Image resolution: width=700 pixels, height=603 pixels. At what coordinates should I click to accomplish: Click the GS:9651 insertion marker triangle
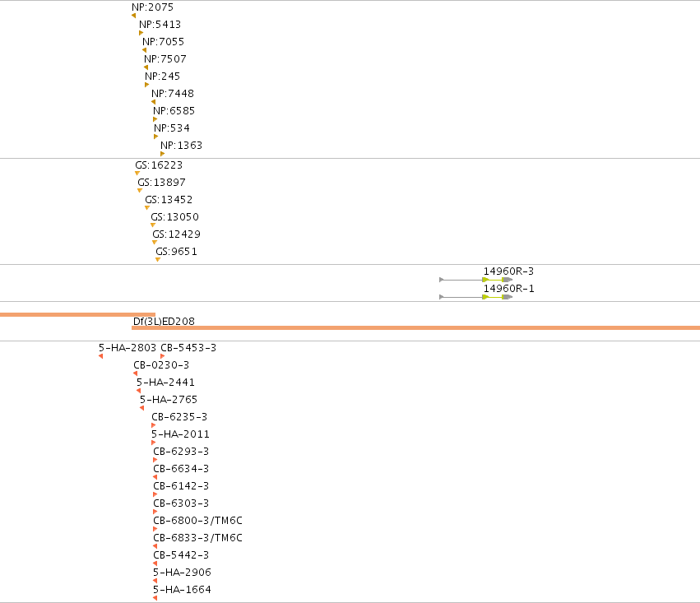click(158, 260)
